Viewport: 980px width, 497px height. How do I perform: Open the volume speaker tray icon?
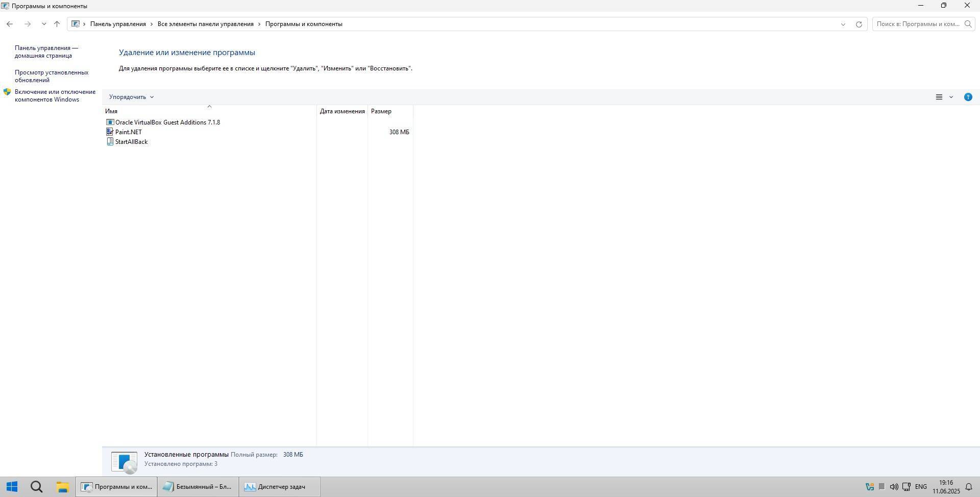coord(894,487)
